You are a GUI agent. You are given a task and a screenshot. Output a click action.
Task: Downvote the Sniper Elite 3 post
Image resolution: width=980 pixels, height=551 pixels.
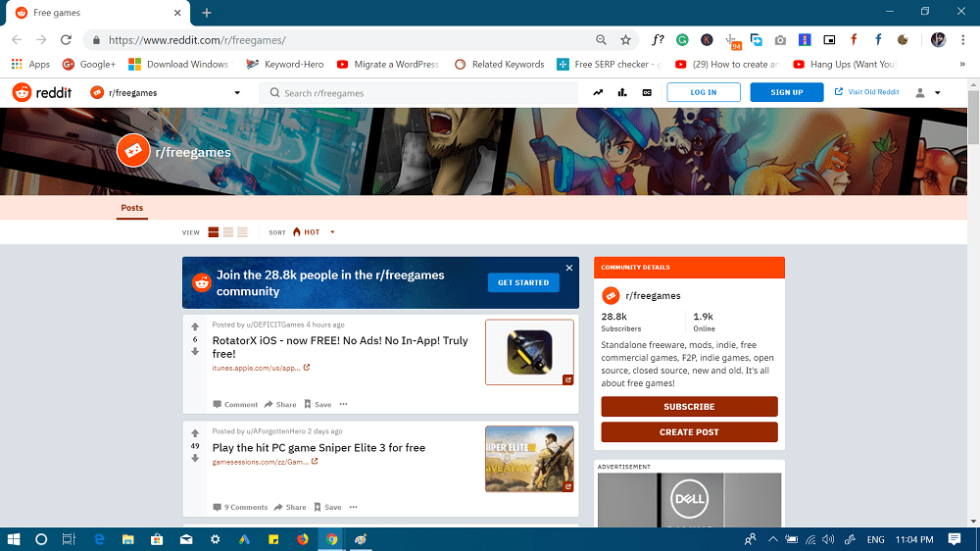click(195, 459)
